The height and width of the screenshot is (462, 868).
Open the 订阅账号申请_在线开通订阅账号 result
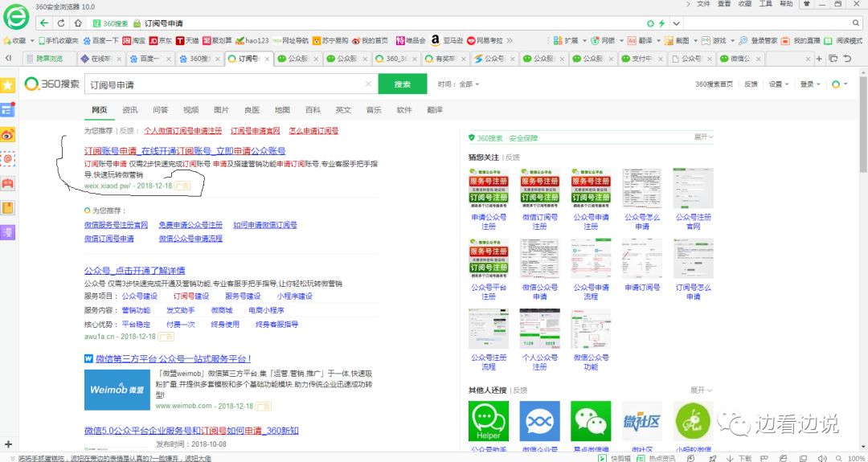(x=185, y=150)
